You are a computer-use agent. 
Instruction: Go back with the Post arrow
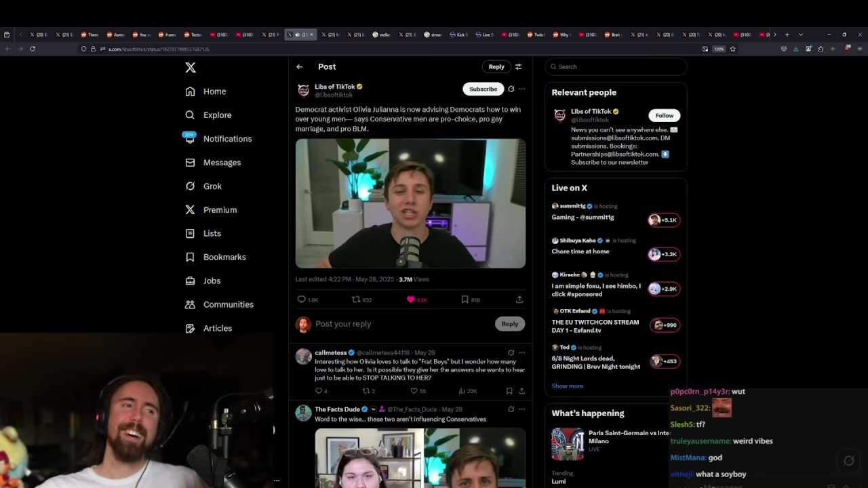(299, 66)
